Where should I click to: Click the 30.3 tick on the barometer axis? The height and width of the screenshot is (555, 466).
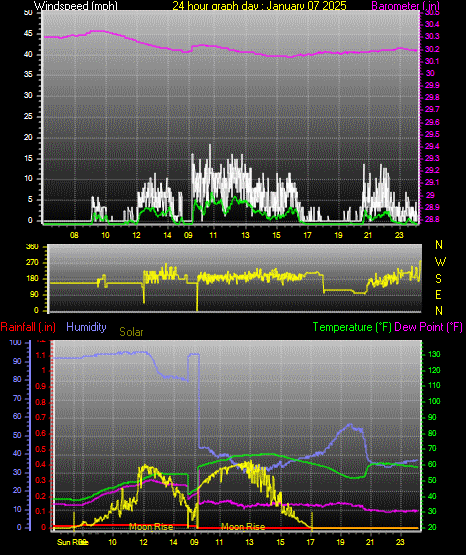(432, 36)
